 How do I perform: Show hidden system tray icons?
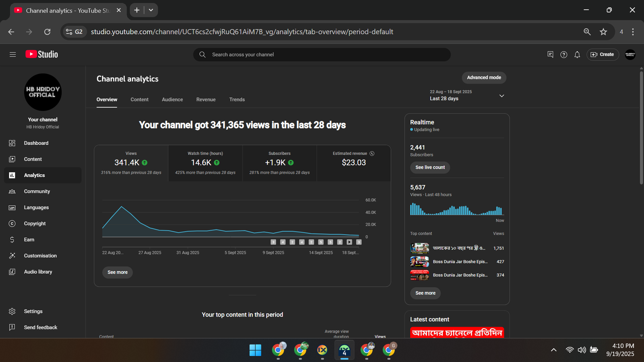pos(553,350)
